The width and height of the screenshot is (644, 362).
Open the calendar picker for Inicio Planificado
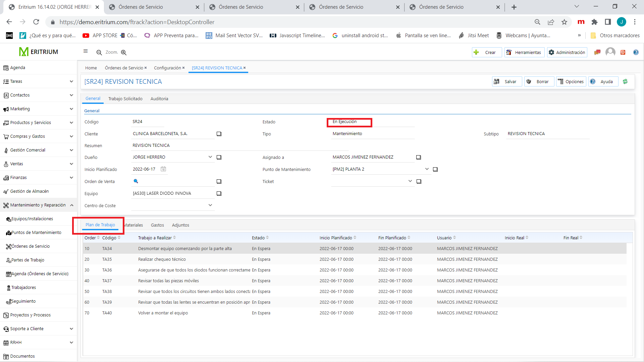(163, 169)
